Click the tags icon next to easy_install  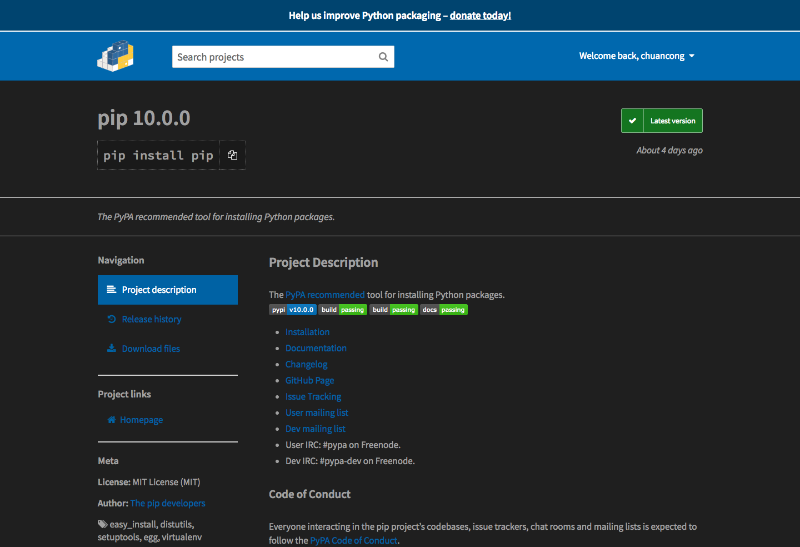(103, 524)
